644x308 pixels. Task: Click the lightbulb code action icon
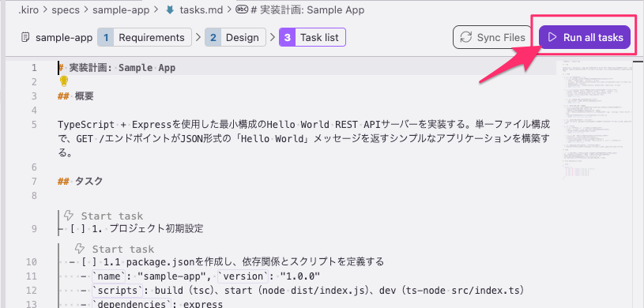63,81
